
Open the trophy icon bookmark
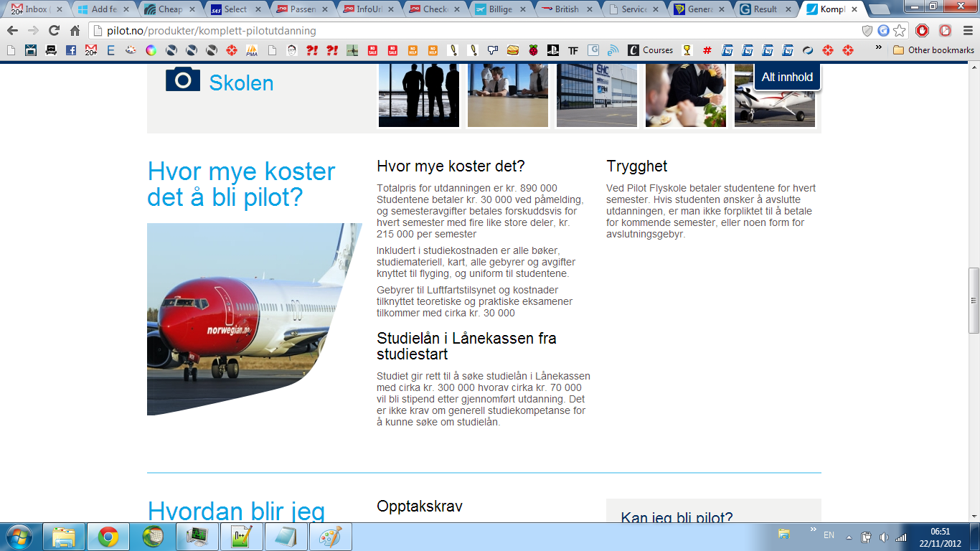(687, 50)
